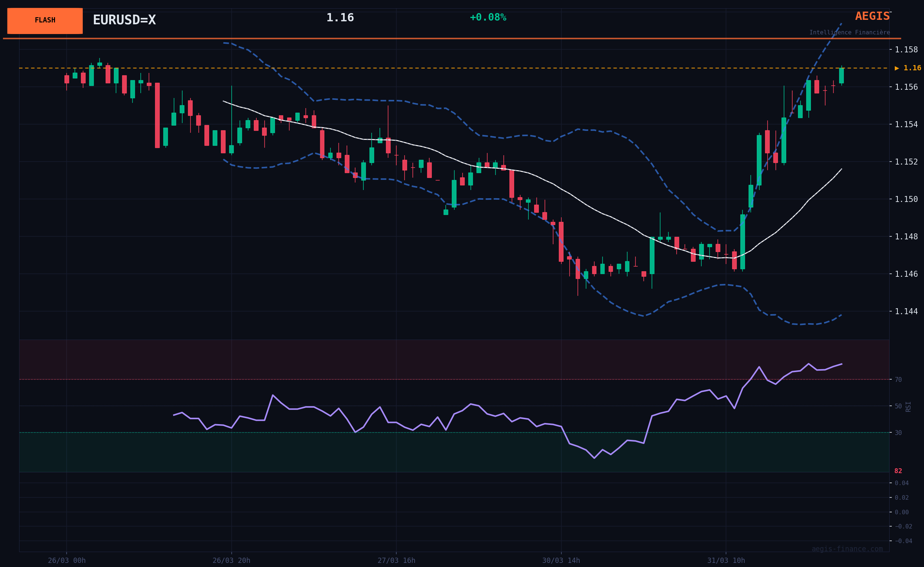This screenshot has height=567, width=924.
Task: Click the 31/03 10h time axis label
Action: coord(726,560)
